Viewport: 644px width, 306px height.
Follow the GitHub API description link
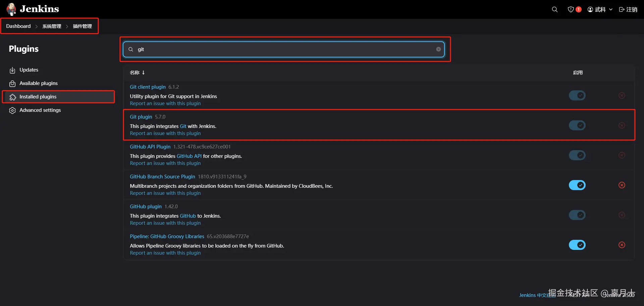(x=189, y=156)
